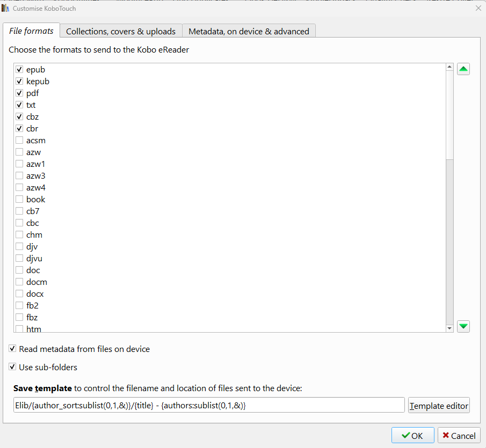Open Metadata, on device & advanced tab
This screenshot has width=486, height=448.
(249, 31)
